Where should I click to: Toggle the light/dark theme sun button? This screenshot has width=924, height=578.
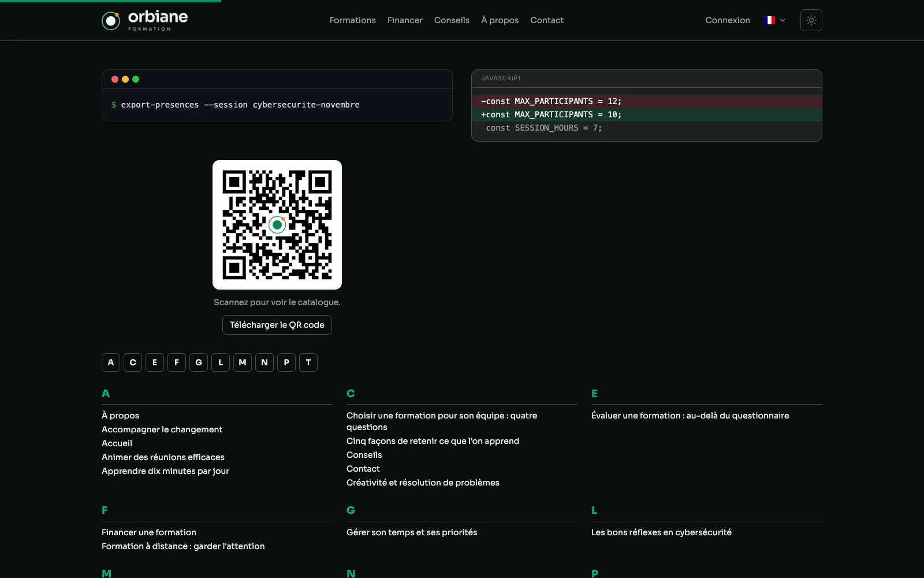(x=811, y=20)
